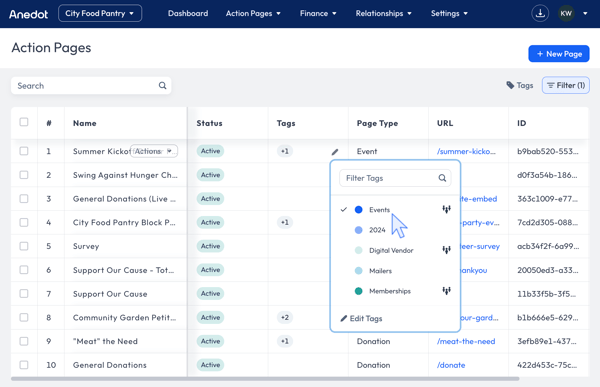The height and width of the screenshot is (387, 600).
Task: Check the box for Community Garden Petit row
Action: [24, 317]
